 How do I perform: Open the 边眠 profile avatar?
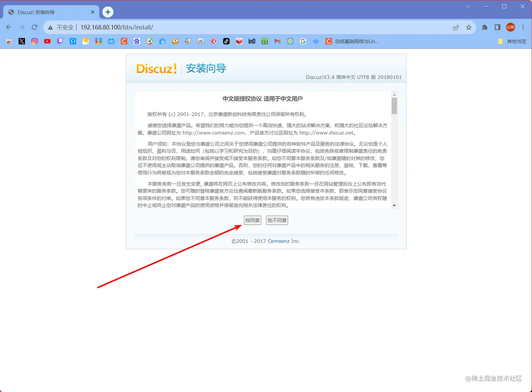tap(511, 27)
